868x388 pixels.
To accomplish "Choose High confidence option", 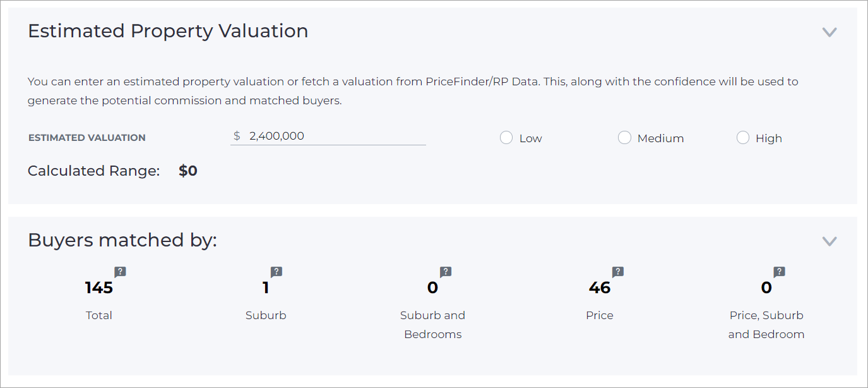I will [x=743, y=138].
